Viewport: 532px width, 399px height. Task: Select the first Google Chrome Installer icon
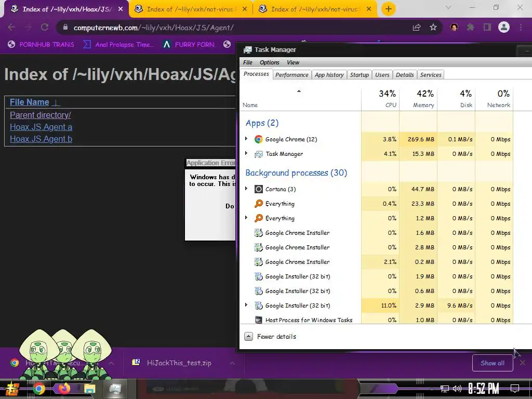(x=259, y=233)
